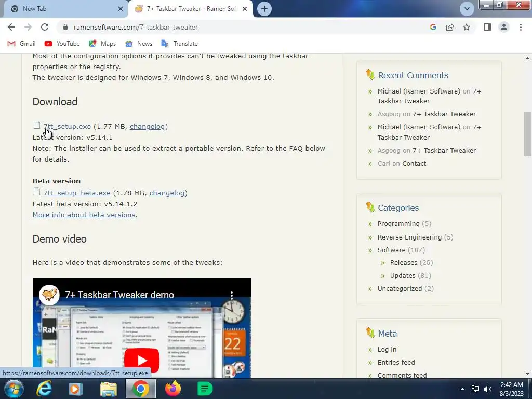The image size is (532, 399).
Task: Click the Google icon in address bar
Action: pos(433,27)
